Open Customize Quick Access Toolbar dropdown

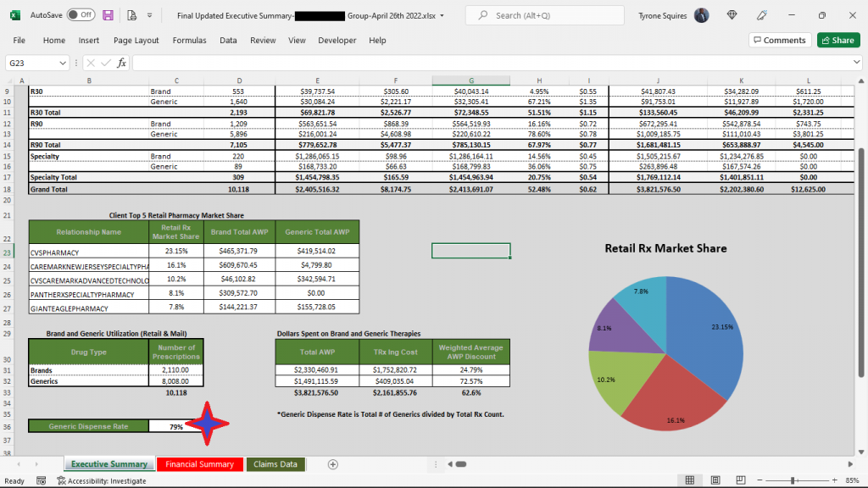tap(150, 15)
